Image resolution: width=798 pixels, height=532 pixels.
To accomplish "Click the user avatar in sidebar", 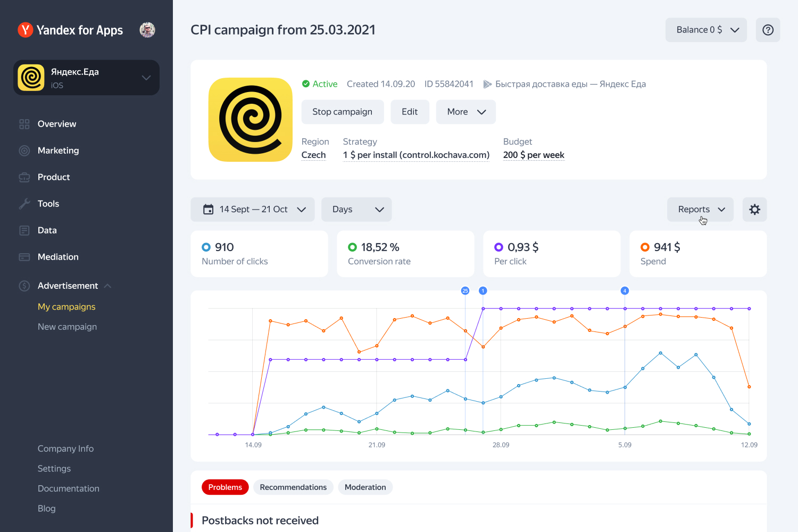I will coord(147,30).
